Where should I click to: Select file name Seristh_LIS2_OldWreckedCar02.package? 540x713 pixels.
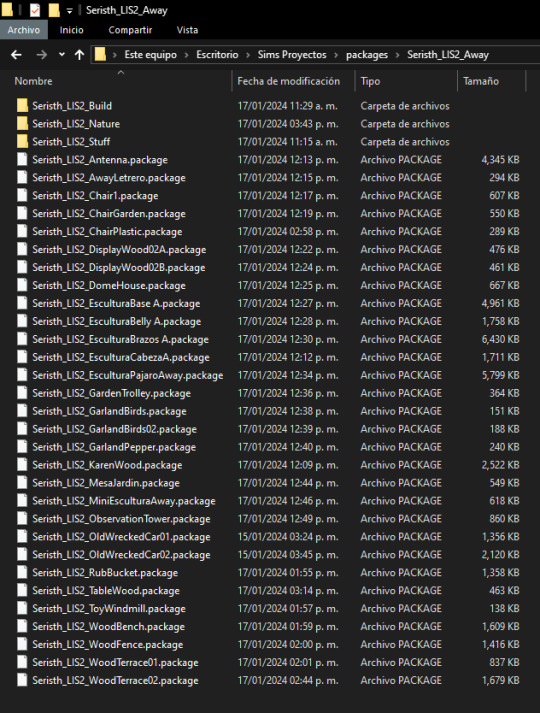(121, 555)
